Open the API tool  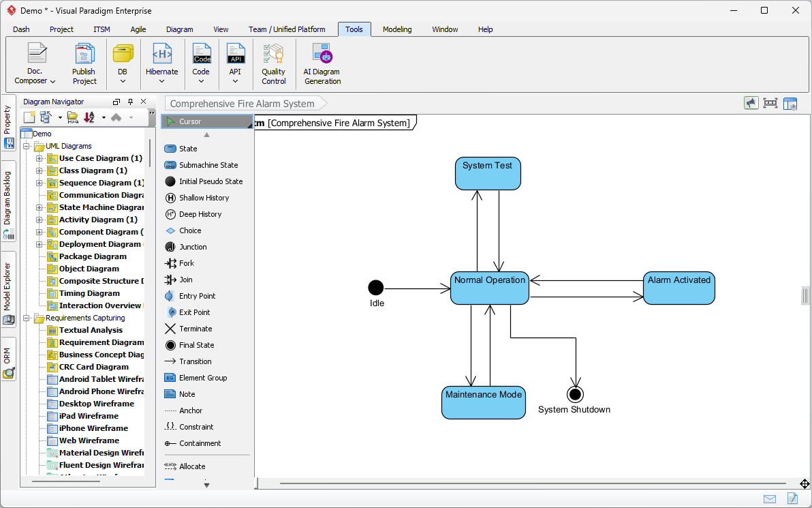coord(235,64)
